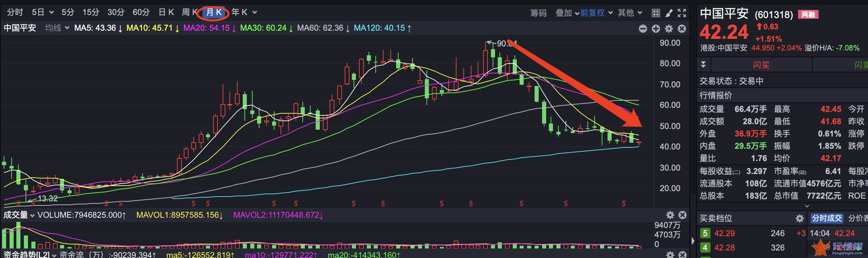Click the green level 5 ask badge

point(705,233)
